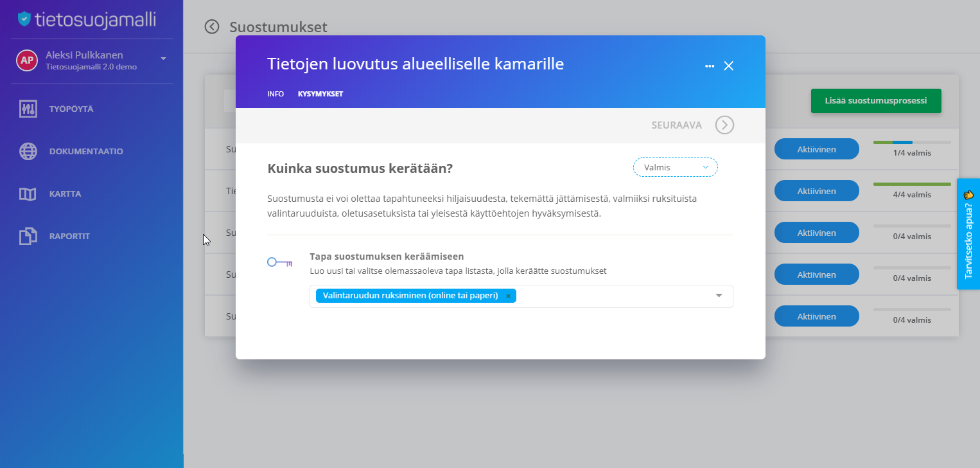Close the Tietojen luovutus dialog
Viewport: 980px width, 468px height.
pyautogui.click(x=728, y=66)
